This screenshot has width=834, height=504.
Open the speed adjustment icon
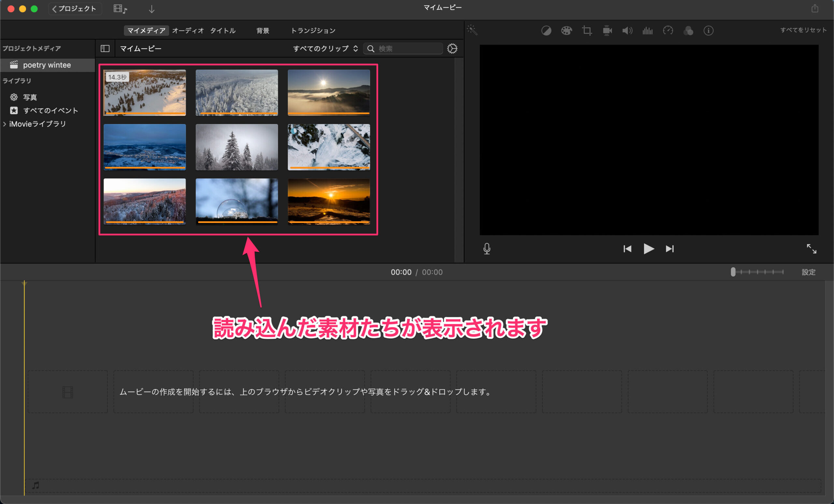[668, 31]
